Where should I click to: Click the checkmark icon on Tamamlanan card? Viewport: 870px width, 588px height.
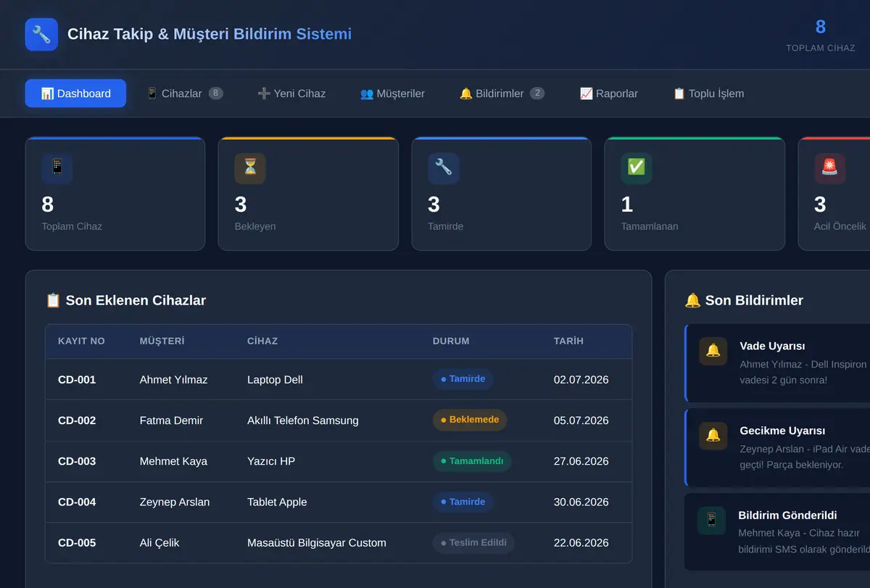(x=637, y=168)
